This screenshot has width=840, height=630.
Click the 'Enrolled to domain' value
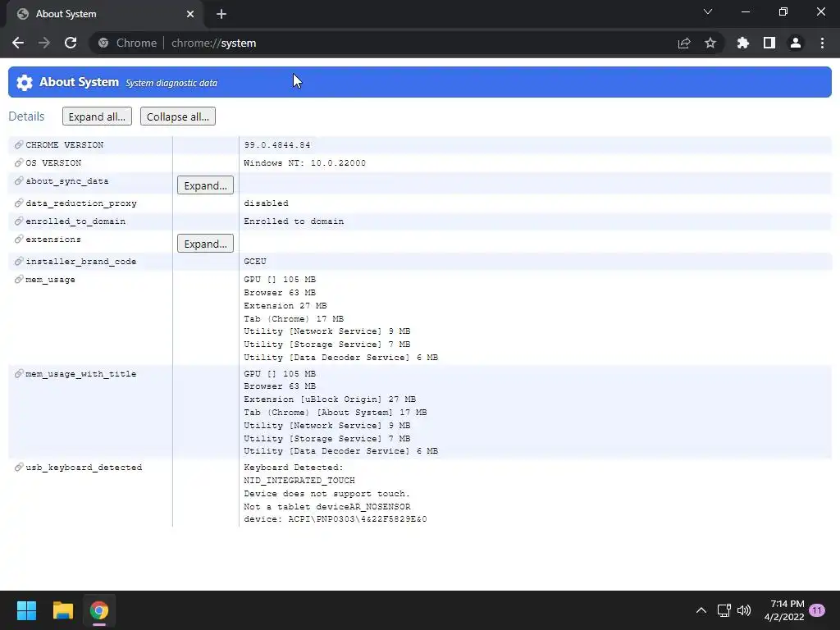click(x=294, y=221)
